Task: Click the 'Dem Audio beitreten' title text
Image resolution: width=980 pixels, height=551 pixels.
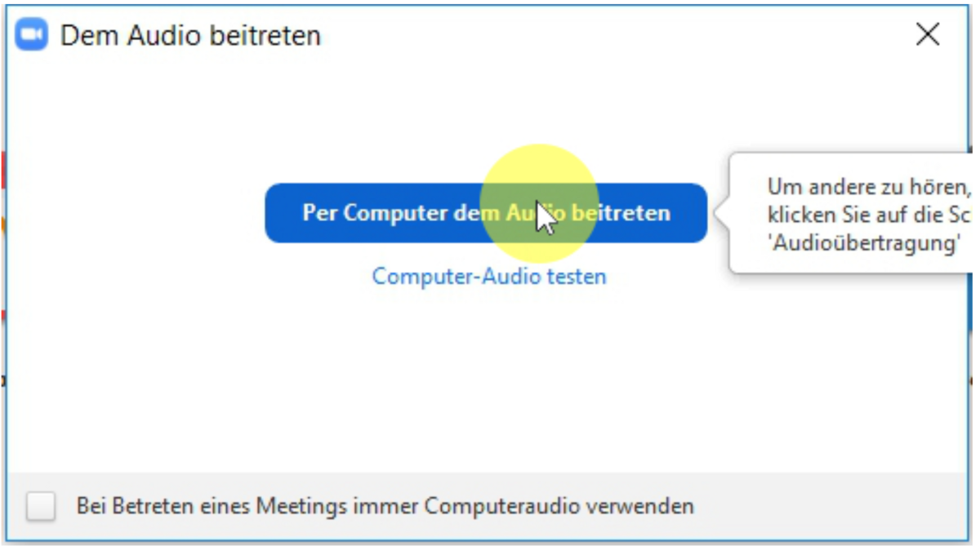Action: tap(190, 36)
